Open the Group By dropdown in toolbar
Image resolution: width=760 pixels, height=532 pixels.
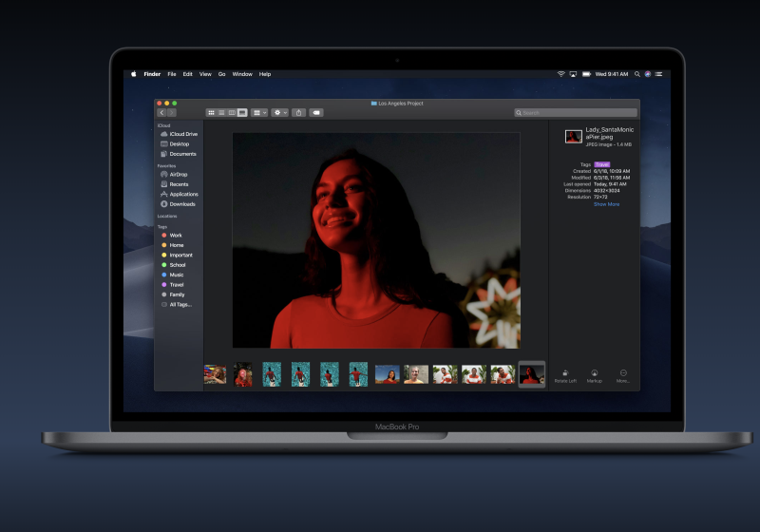click(x=259, y=112)
